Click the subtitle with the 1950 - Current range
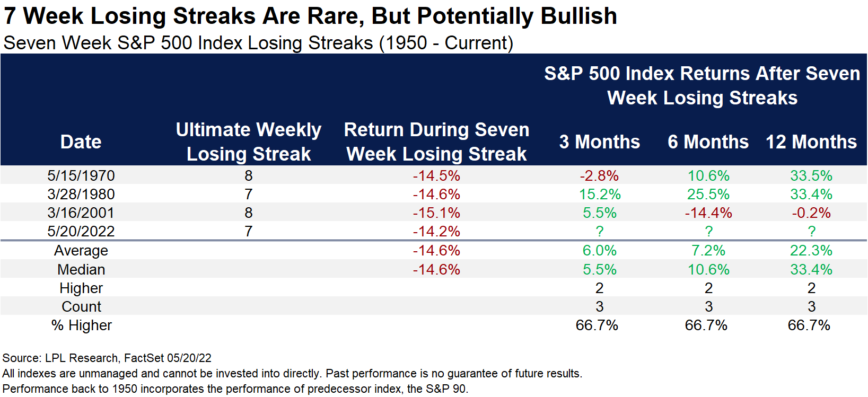 point(258,43)
